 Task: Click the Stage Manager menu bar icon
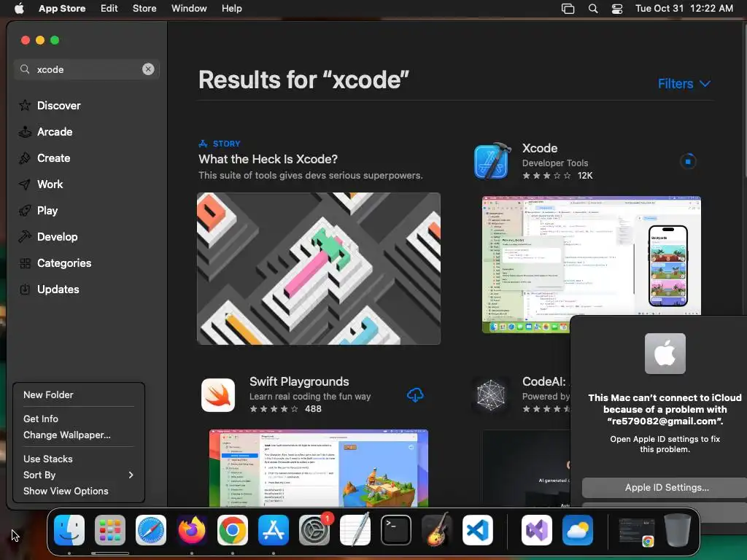pos(568,9)
